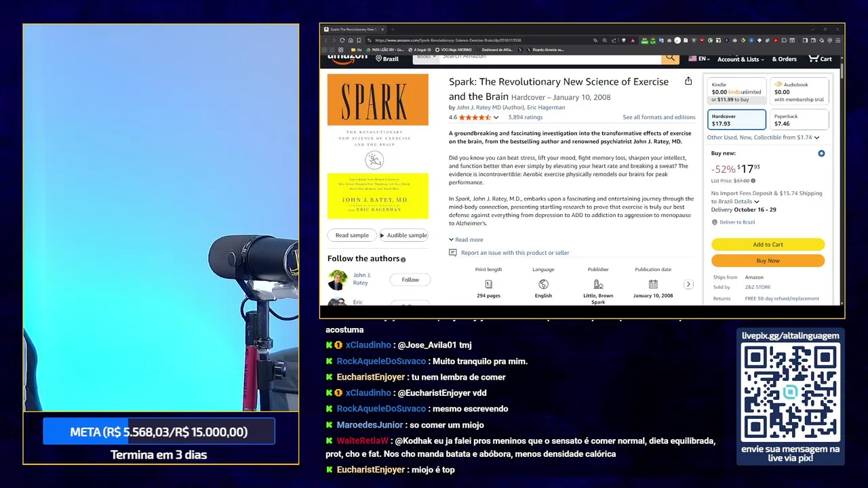868x488 pixels.
Task: Click the Report an issue link
Action: tap(515, 253)
